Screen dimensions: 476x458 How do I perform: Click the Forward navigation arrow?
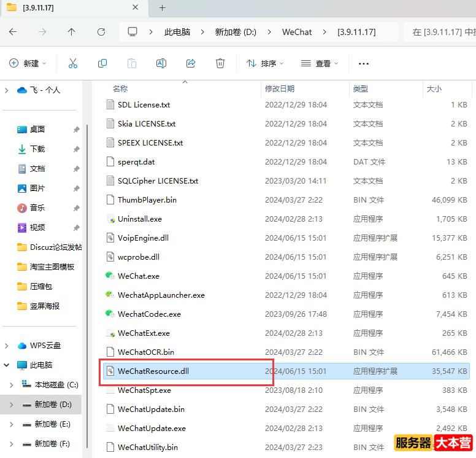pyautogui.click(x=42, y=32)
